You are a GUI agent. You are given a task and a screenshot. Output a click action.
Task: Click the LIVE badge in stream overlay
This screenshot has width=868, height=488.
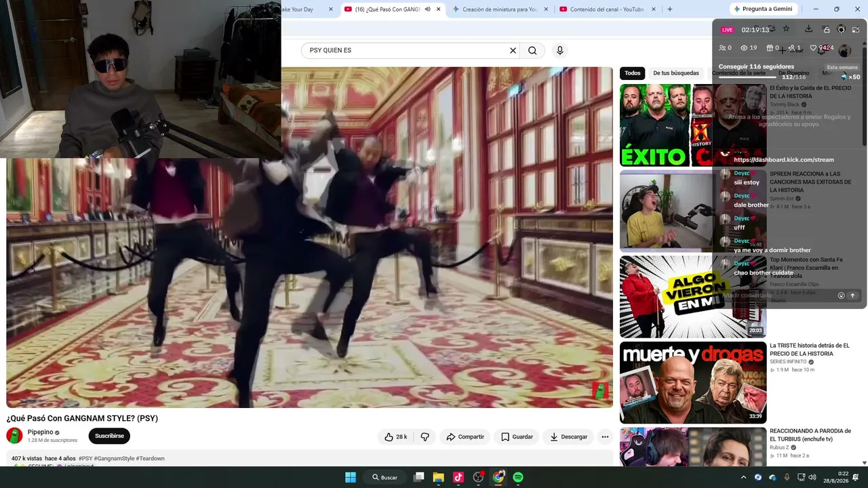click(727, 30)
